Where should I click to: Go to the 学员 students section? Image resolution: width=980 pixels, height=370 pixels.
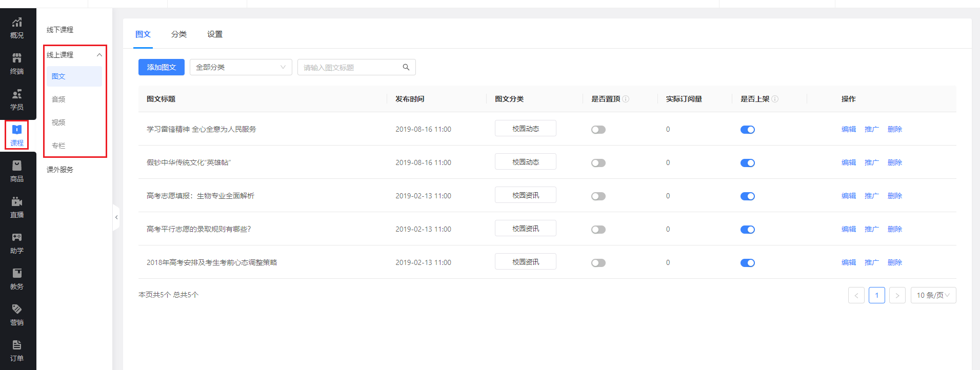point(17,99)
